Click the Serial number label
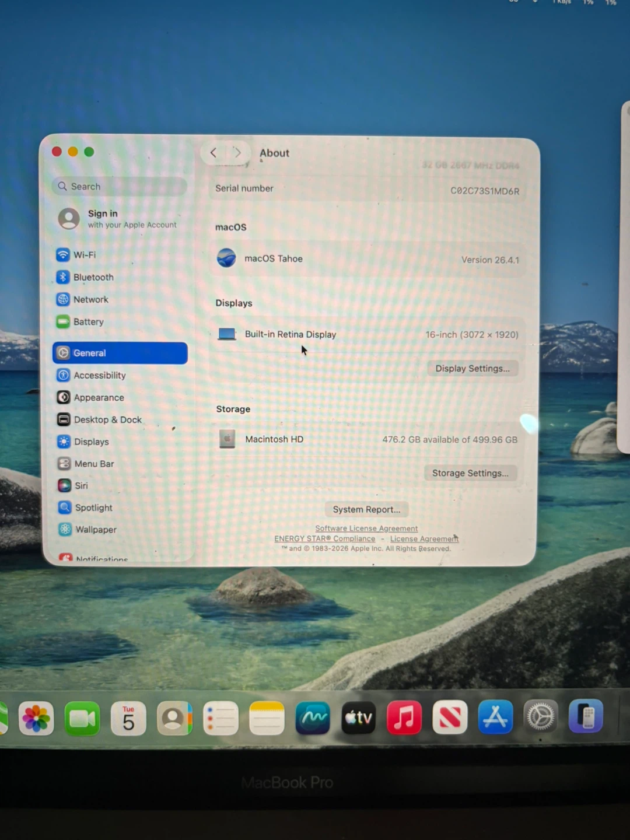 click(244, 188)
